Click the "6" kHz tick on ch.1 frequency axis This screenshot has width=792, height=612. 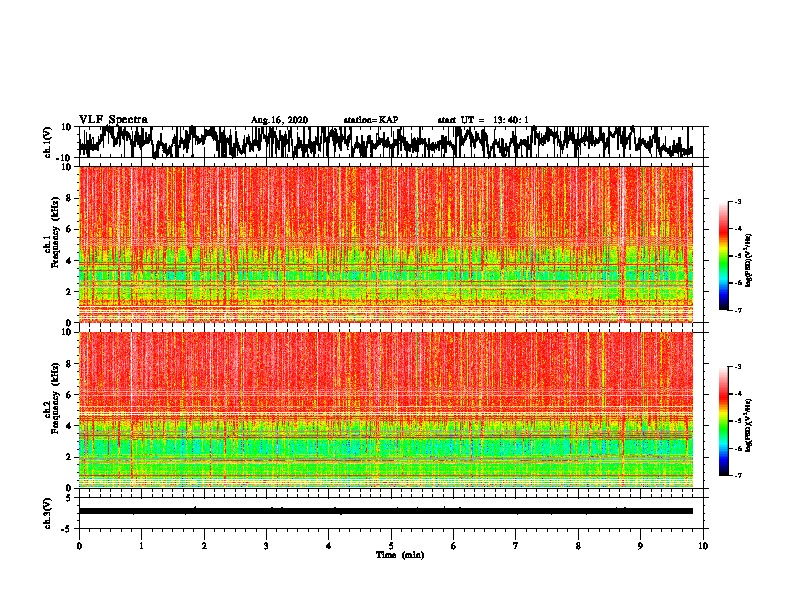coord(69,229)
